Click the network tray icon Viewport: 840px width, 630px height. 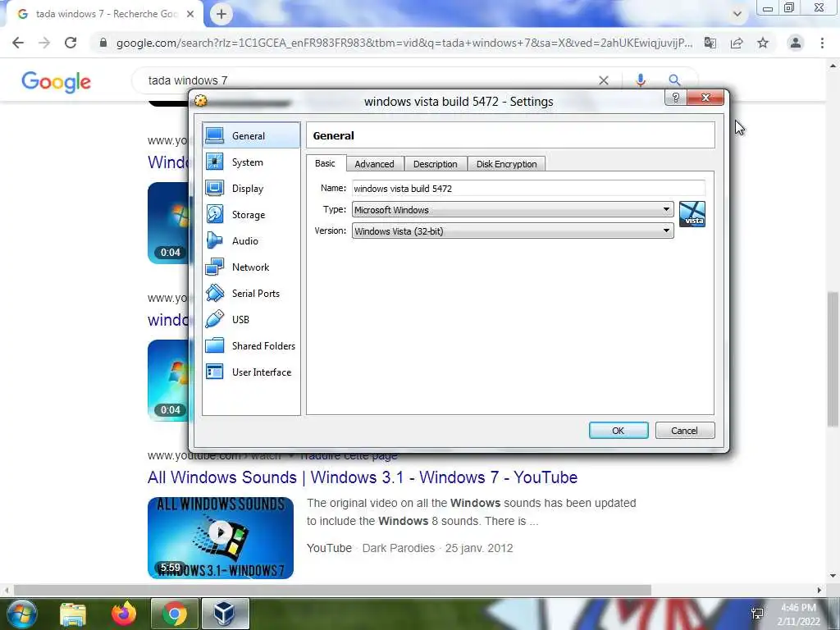coord(757,614)
